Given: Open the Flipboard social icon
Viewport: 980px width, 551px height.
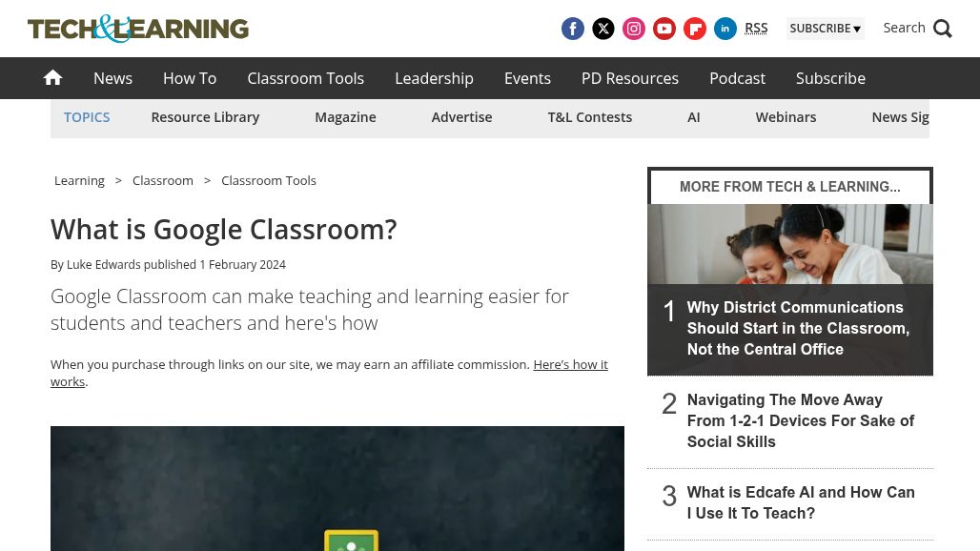Looking at the screenshot, I should [695, 29].
